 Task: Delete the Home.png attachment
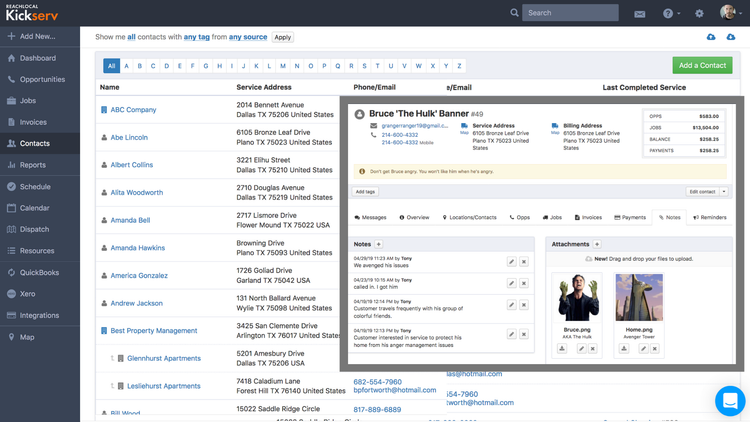point(655,349)
